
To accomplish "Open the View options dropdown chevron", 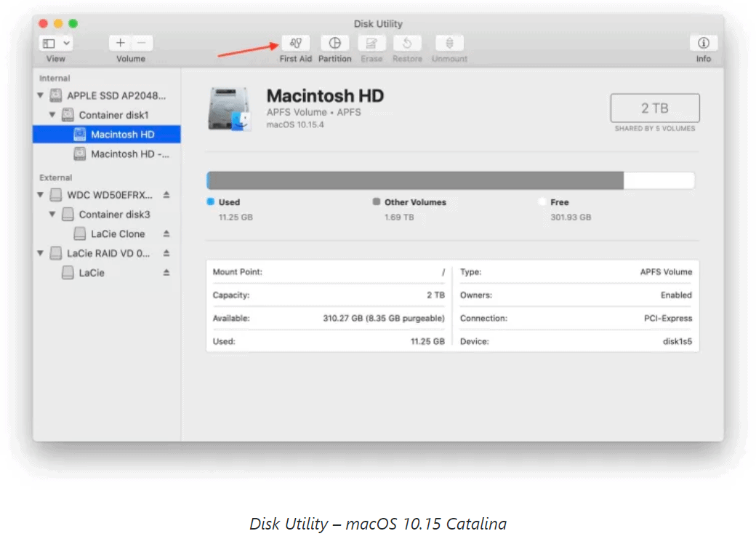I will point(67,44).
